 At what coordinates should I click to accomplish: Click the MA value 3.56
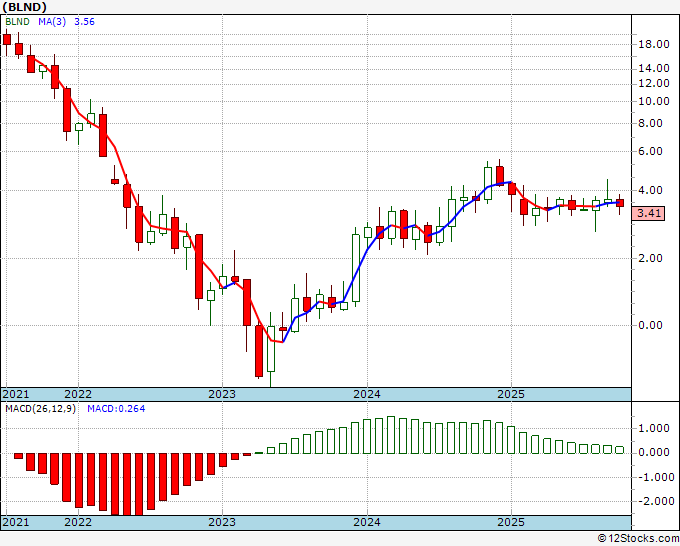(x=84, y=22)
